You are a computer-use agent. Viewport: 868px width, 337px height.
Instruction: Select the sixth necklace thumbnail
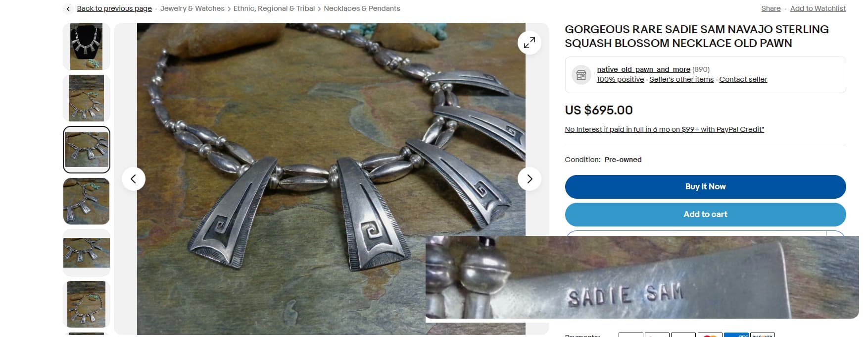(x=87, y=304)
